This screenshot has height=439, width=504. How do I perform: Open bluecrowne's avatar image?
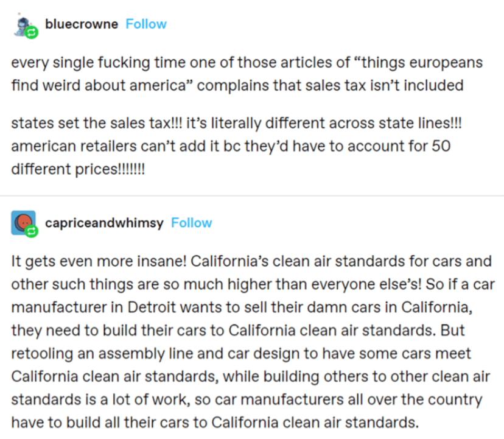[x=24, y=26]
